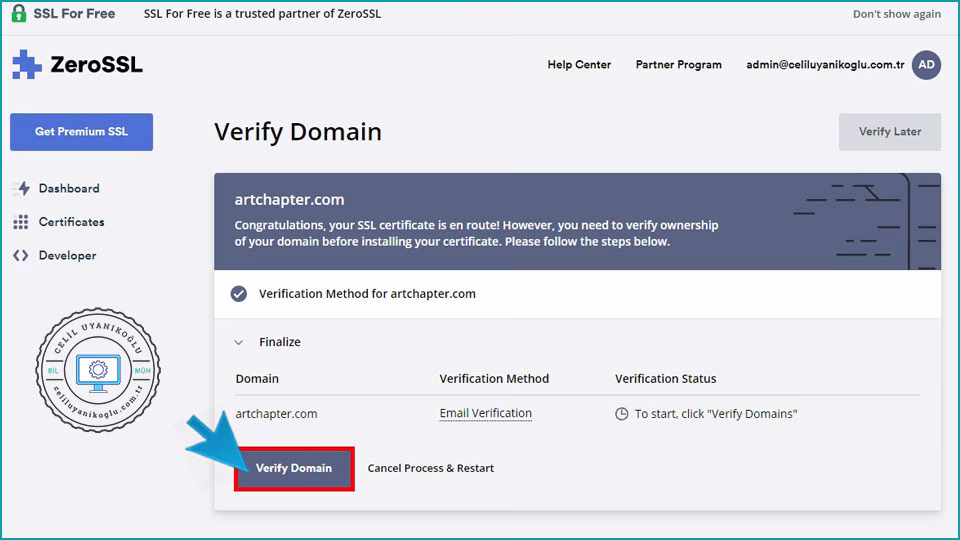The image size is (960, 540).
Task: Click the Get Premium SSL button
Action: tap(81, 132)
